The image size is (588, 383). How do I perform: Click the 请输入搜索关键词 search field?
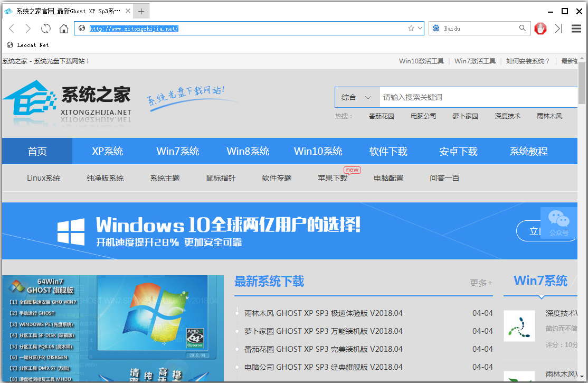(x=479, y=98)
